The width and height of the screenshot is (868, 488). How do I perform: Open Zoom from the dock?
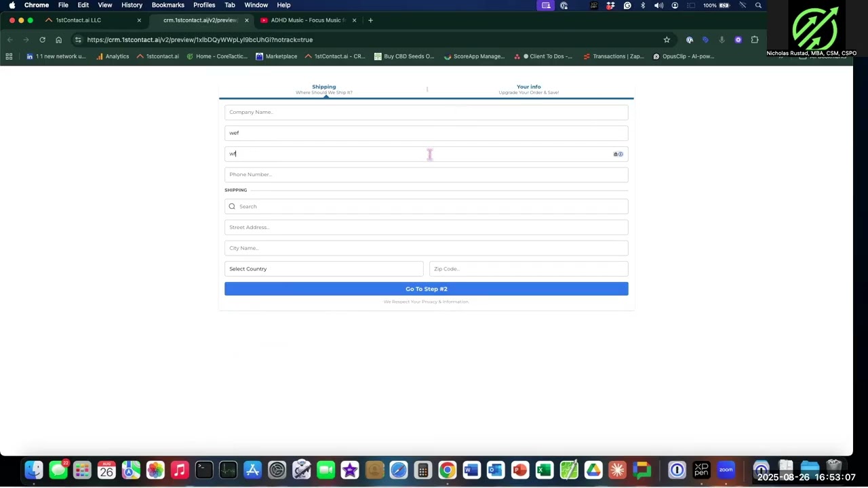[x=726, y=470]
